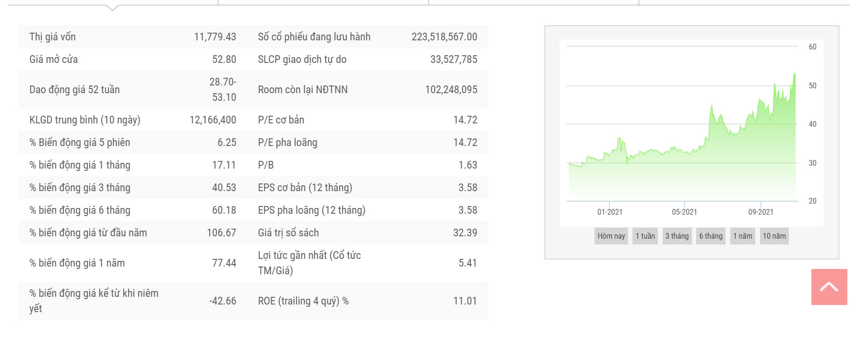Click the 05-2021 chart axis marker
This screenshot has height=341, width=868.
click(x=684, y=212)
